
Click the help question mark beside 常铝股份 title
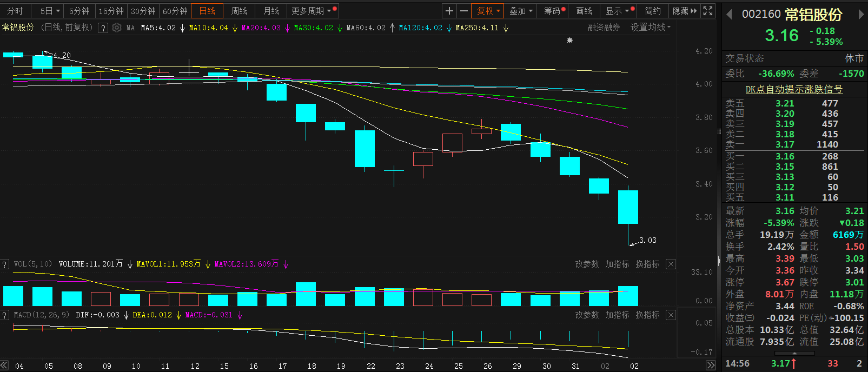pyautogui.click(x=103, y=28)
